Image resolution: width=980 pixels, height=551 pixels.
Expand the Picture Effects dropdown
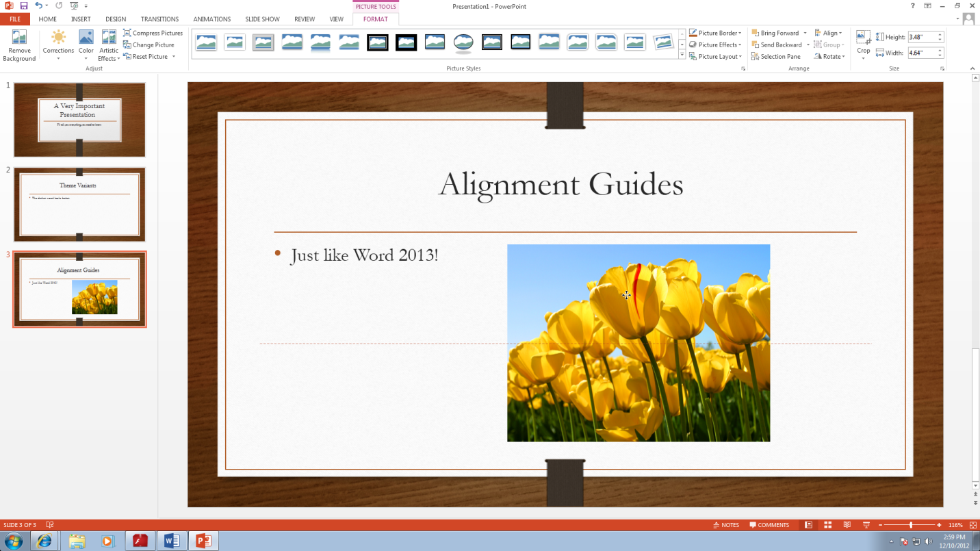click(715, 45)
